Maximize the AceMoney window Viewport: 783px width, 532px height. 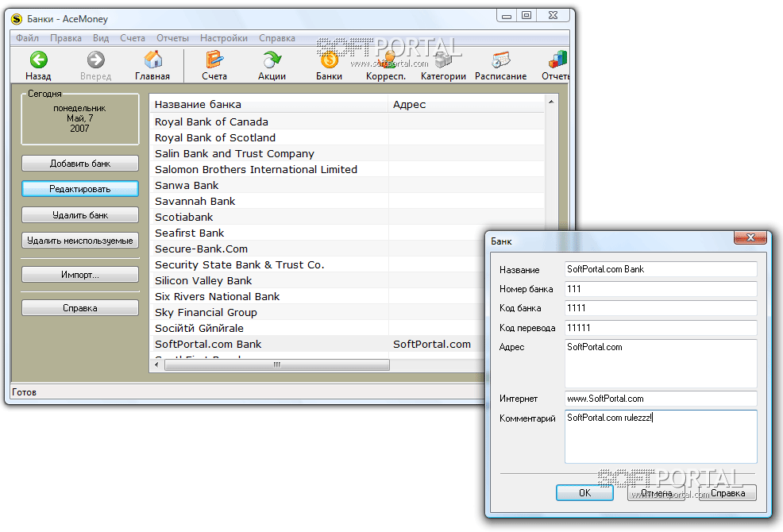526,16
